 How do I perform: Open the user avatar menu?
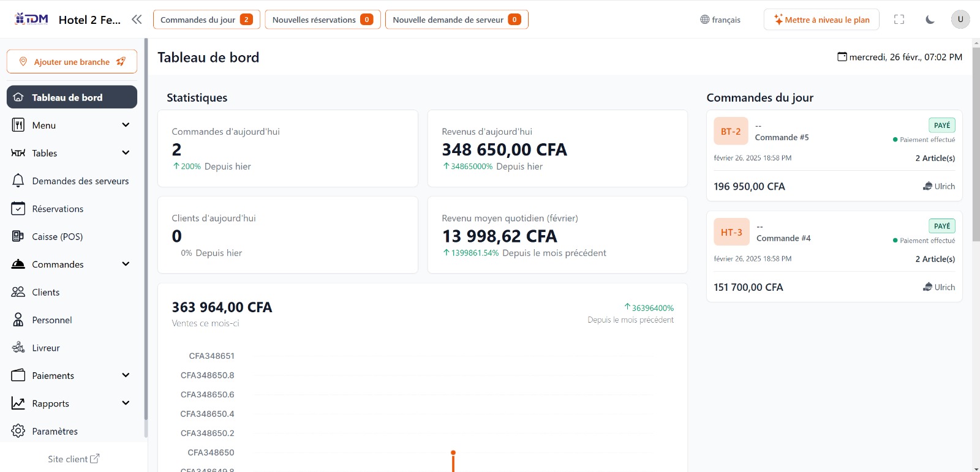pyautogui.click(x=960, y=20)
